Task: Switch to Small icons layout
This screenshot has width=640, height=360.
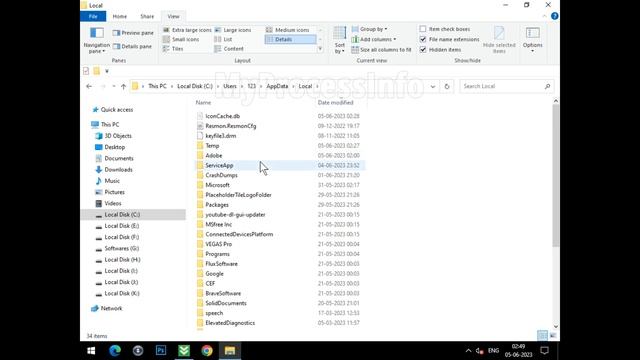Action: tap(181, 39)
